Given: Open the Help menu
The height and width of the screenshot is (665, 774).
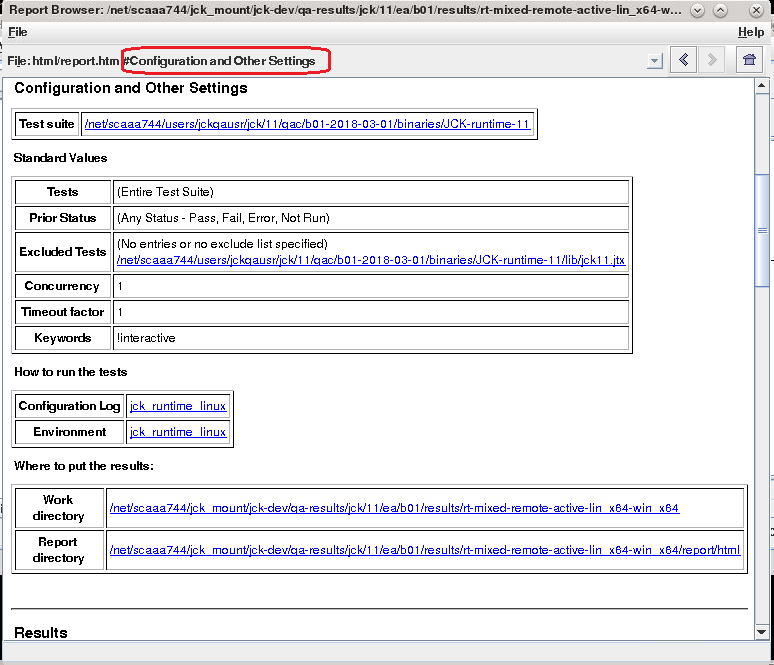Looking at the screenshot, I should pos(750,32).
